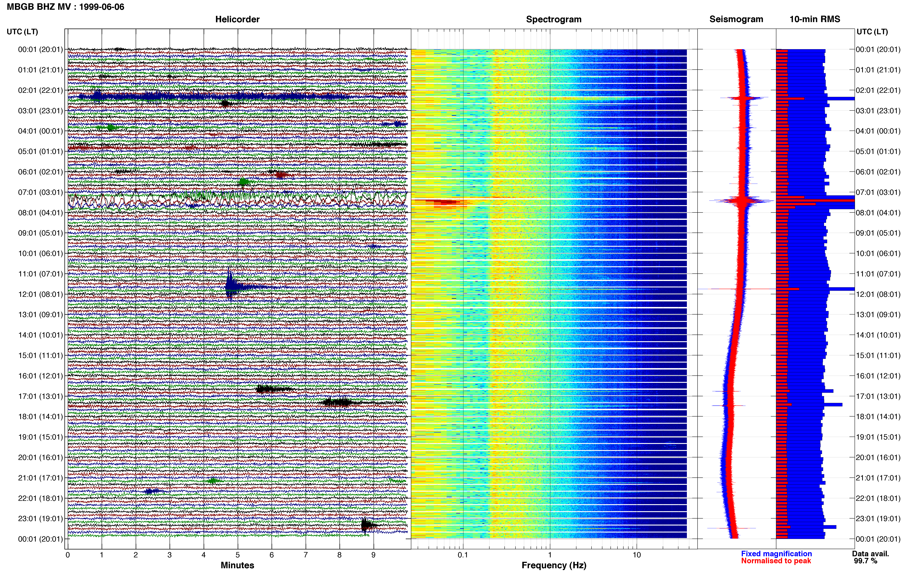Click the green event blob near 06:31 trace
Image resolution: width=924 pixels, height=578 pixels.
click(x=243, y=182)
